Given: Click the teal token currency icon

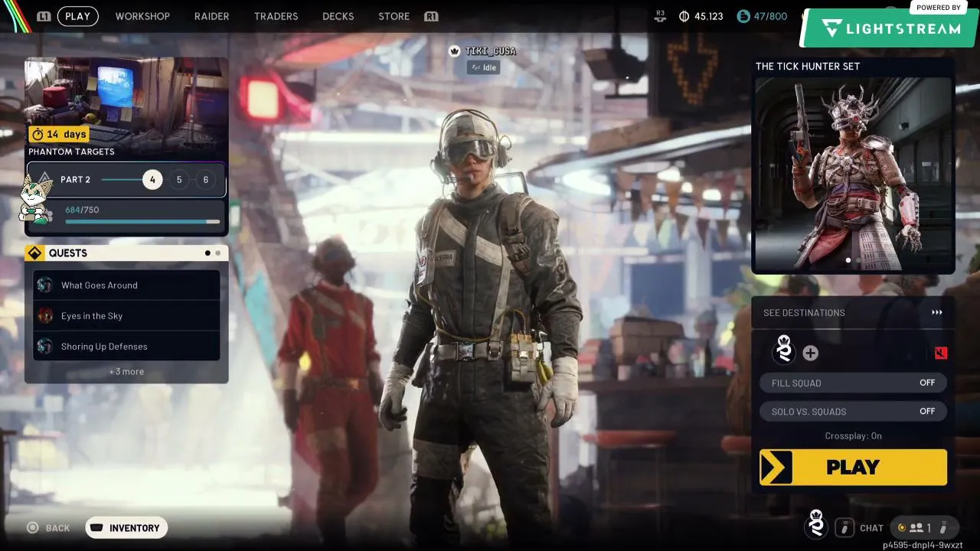Looking at the screenshot, I should [743, 16].
